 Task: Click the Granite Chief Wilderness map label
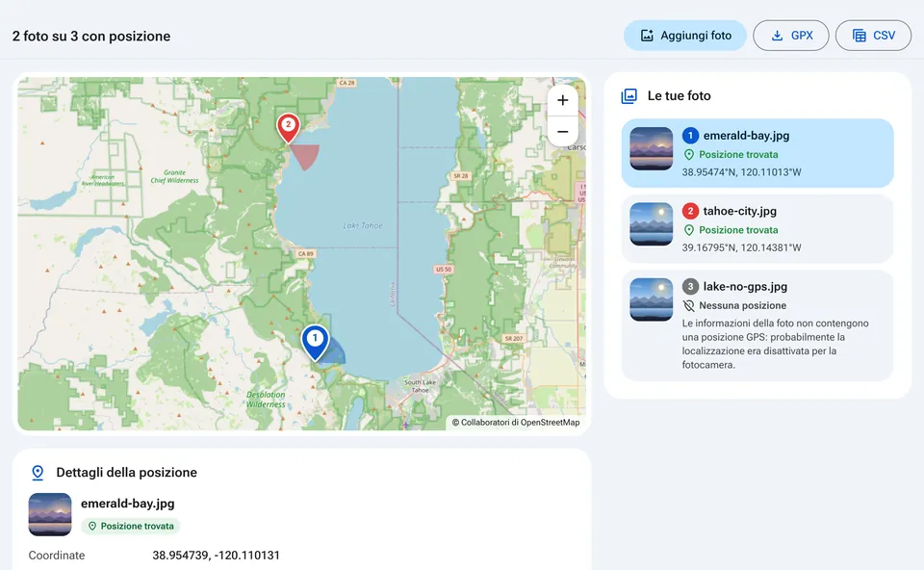[174, 177]
